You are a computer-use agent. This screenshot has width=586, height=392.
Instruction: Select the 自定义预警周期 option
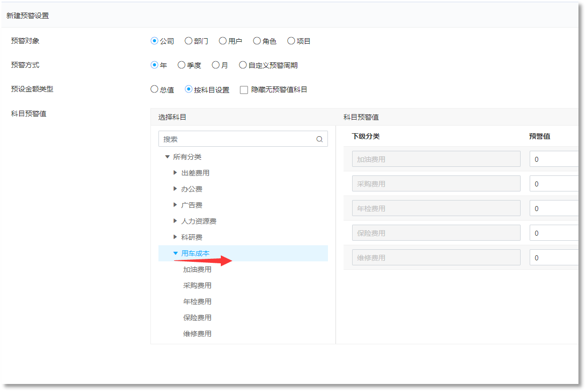pyautogui.click(x=243, y=65)
